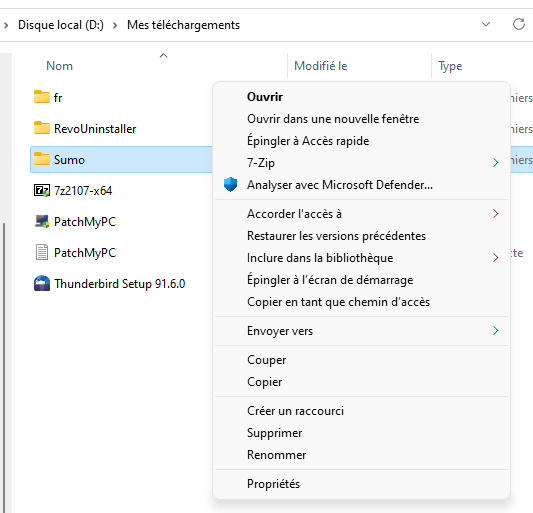Toggle sort direction arrow above Nom column
Image resolution: width=533 pixels, height=513 pixels.
[x=164, y=55]
